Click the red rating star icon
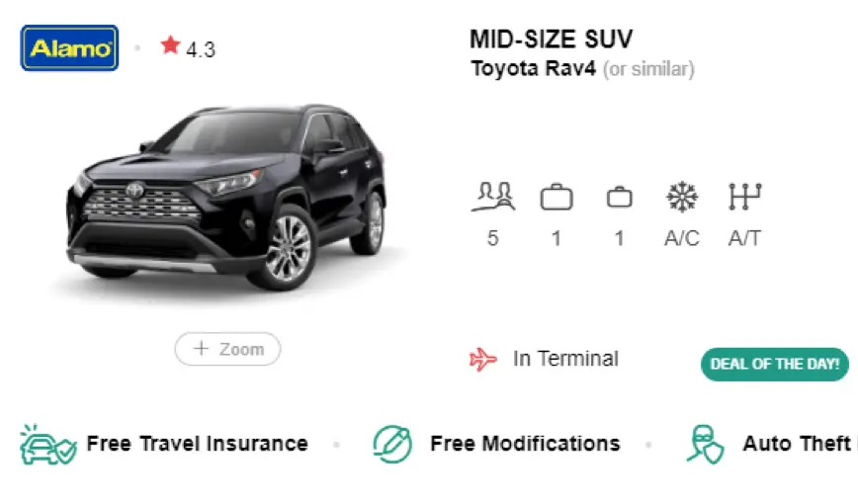 (170, 44)
